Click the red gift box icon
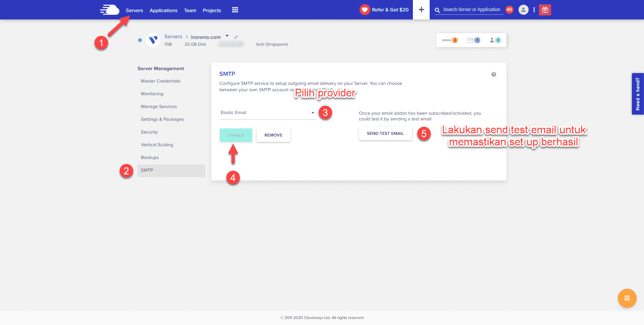 [545, 10]
